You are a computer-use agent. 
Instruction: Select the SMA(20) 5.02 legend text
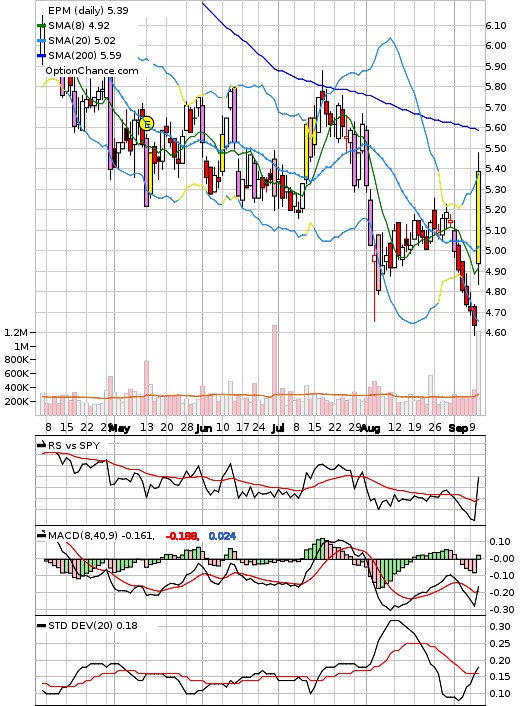tap(82, 41)
